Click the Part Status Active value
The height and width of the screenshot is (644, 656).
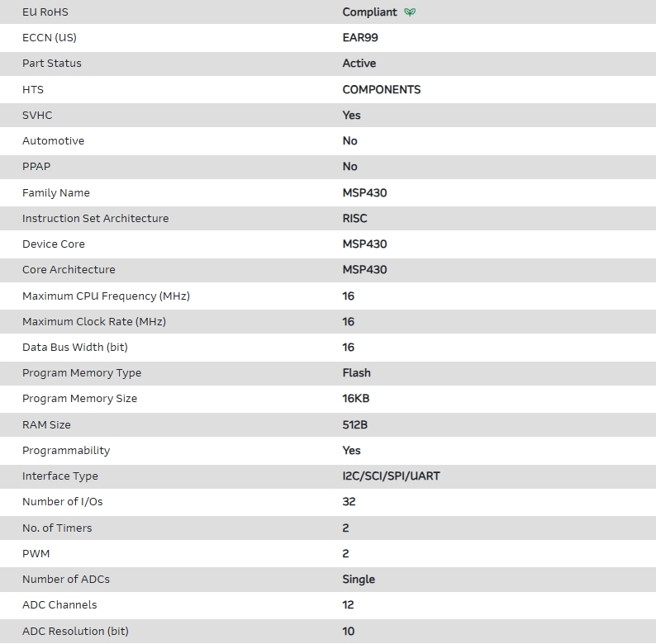359,64
